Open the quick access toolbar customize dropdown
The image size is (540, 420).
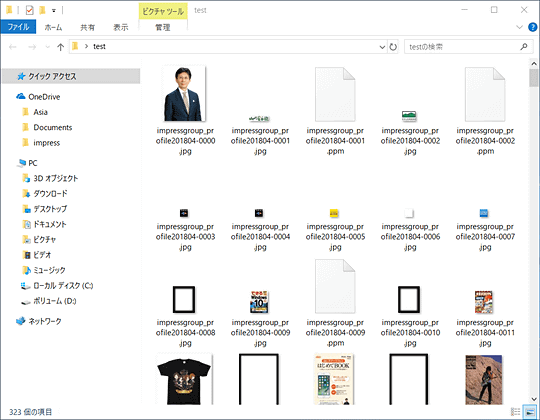(x=54, y=11)
